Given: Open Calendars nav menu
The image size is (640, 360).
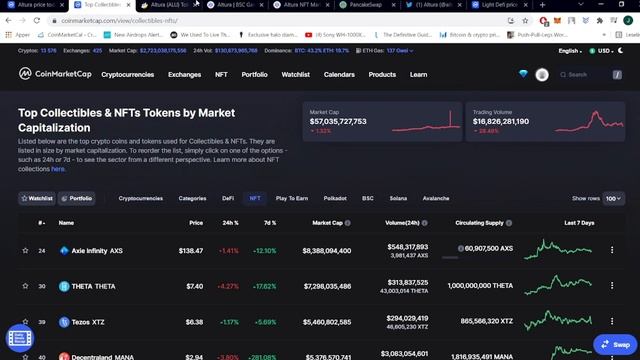Looking at the screenshot, I should (339, 75).
